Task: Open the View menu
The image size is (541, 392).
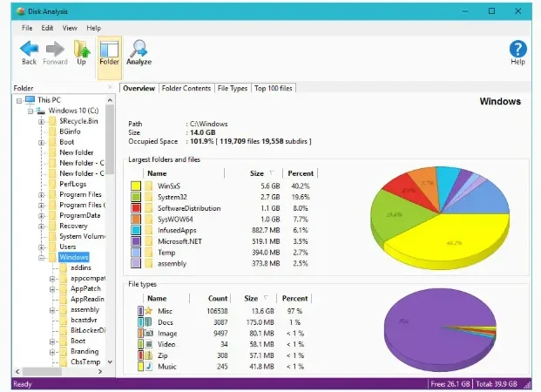Action: tap(70, 28)
